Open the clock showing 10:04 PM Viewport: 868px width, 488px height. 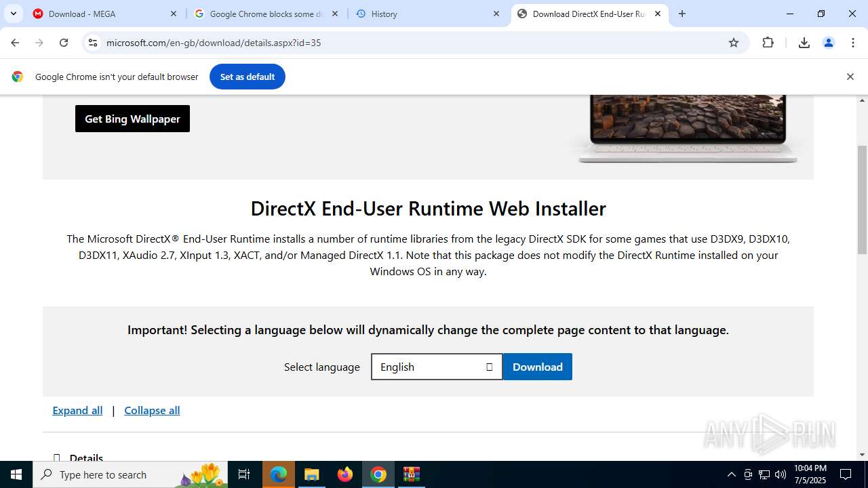(810, 474)
